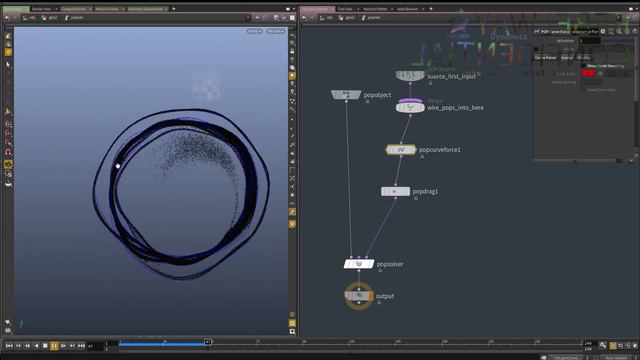The image size is (640, 360).
Task: Select the popcurveforce1 node
Action: pyautogui.click(x=401, y=150)
